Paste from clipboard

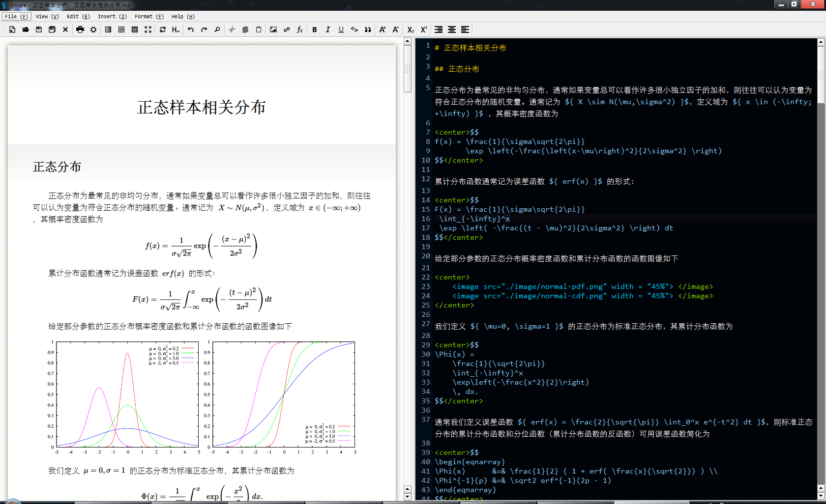click(x=259, y=29)
